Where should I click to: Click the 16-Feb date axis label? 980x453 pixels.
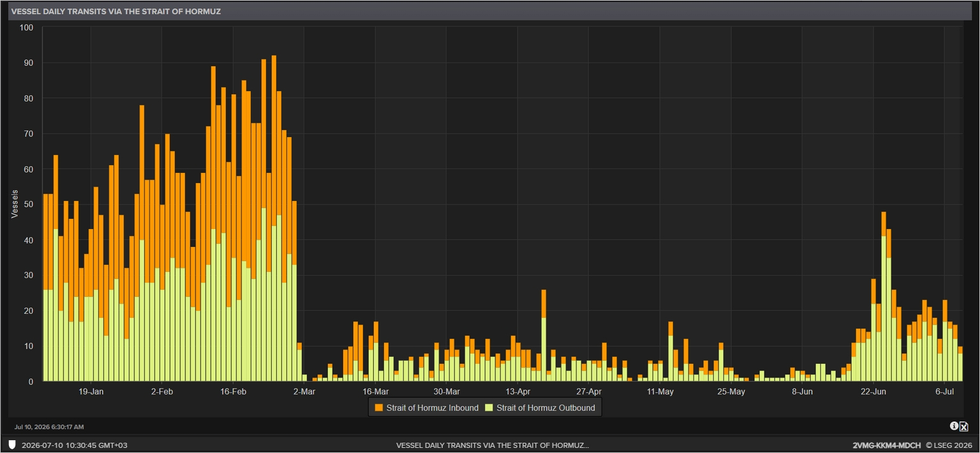coord(233,391)
